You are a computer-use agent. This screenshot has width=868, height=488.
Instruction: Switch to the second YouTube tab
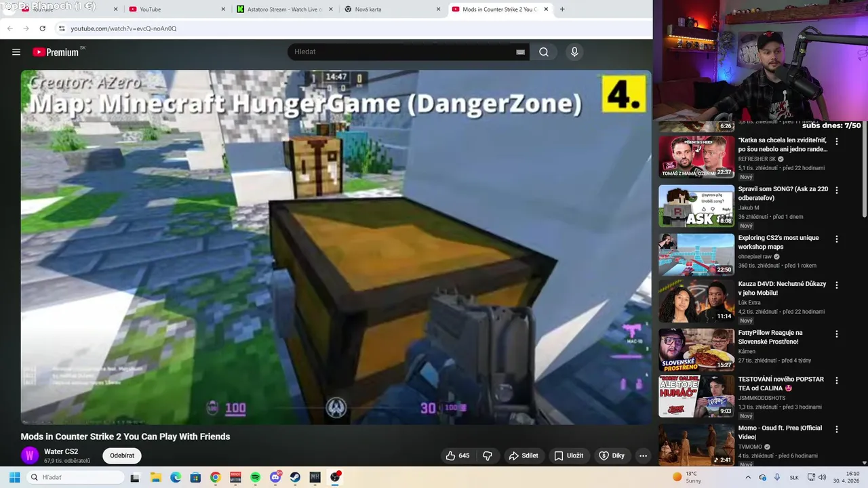(x=176, y=9)
